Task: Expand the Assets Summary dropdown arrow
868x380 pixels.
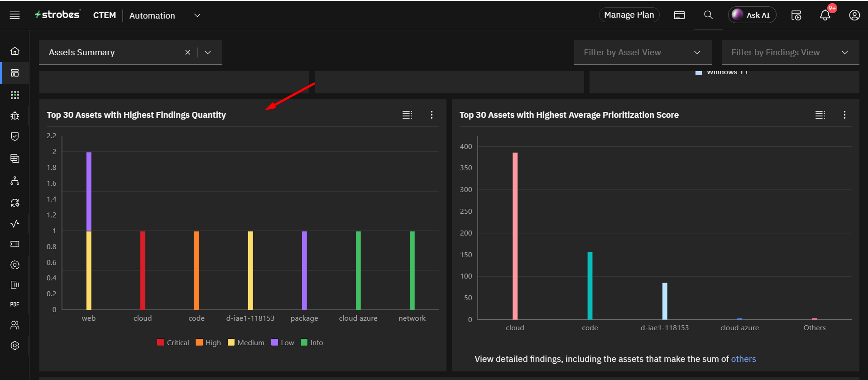Action: click(x=208, y=53)
